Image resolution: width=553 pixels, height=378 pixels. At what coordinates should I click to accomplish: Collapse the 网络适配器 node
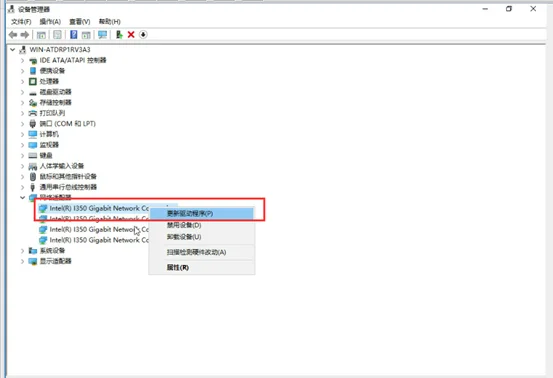click(x=22, y=197)
